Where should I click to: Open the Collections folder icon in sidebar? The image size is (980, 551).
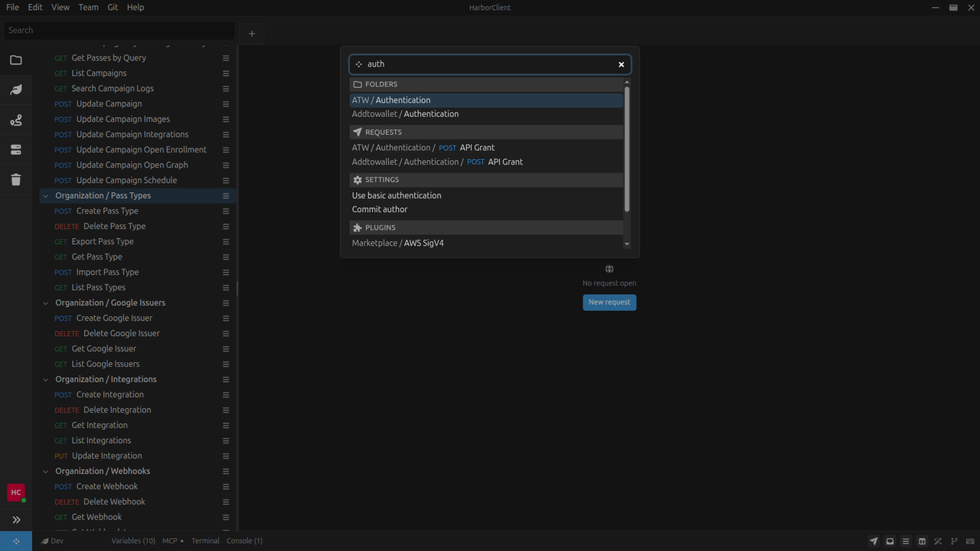[x=16, y=60]
